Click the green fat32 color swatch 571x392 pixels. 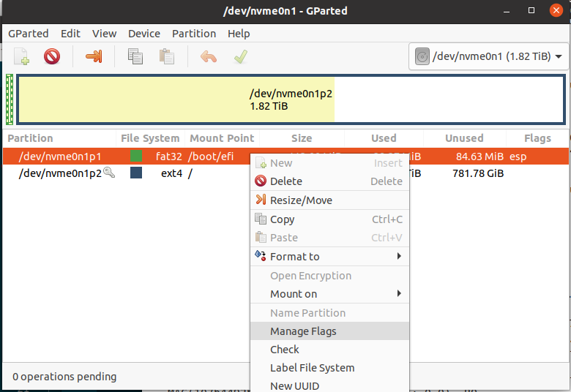(135, 156)
